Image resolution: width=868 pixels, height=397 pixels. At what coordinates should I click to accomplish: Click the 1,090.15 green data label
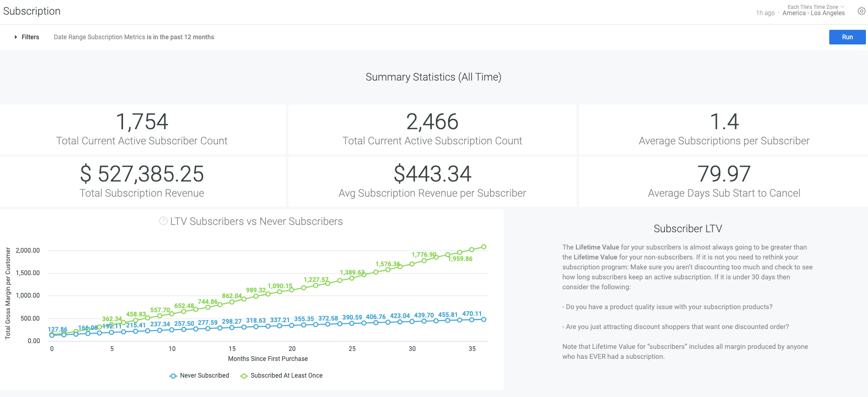pyautogui.click(x=280, y=286)
